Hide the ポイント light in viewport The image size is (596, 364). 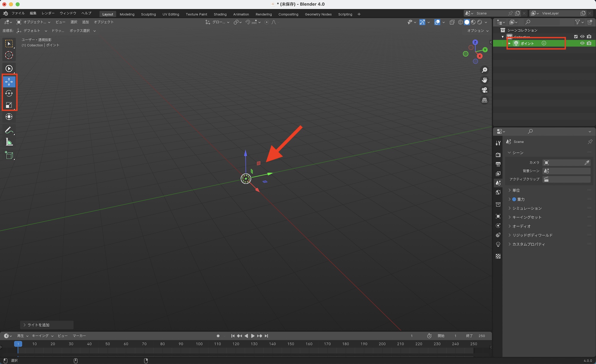pyautogui.click(x=582, y=43)
